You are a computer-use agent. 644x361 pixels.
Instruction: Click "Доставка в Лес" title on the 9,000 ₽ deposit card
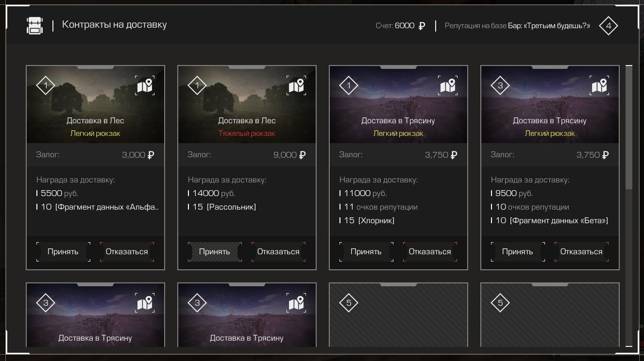[x=247, y=121]
